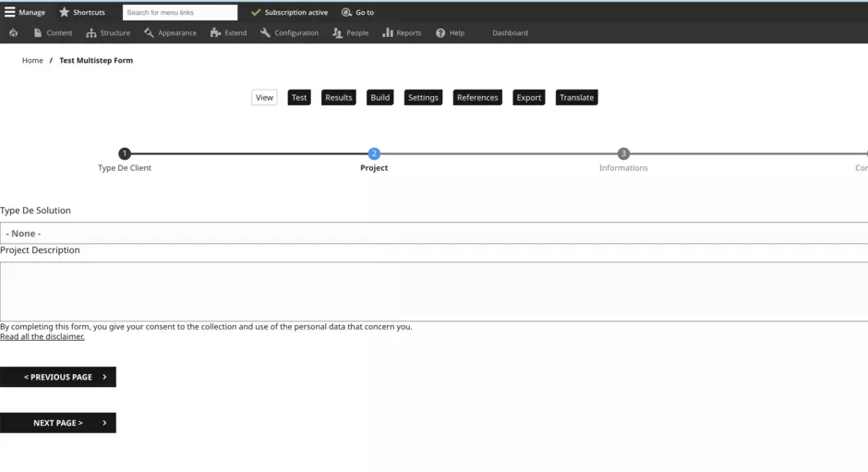868x472 pixels.
Task: Open the Type De Solution dropdown
Action: 434,234
